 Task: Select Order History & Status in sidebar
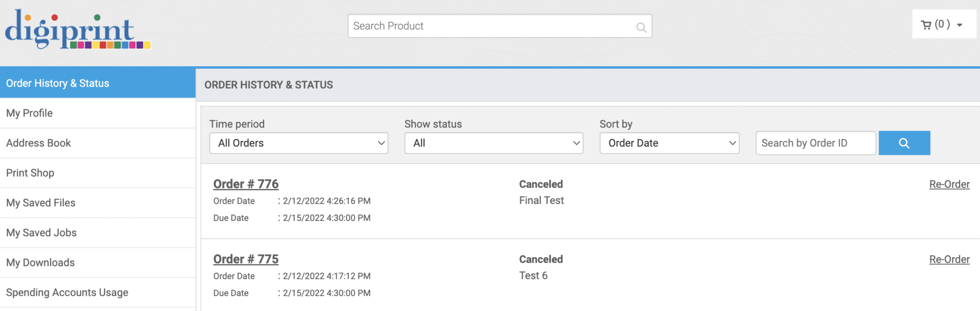point(98,83)
